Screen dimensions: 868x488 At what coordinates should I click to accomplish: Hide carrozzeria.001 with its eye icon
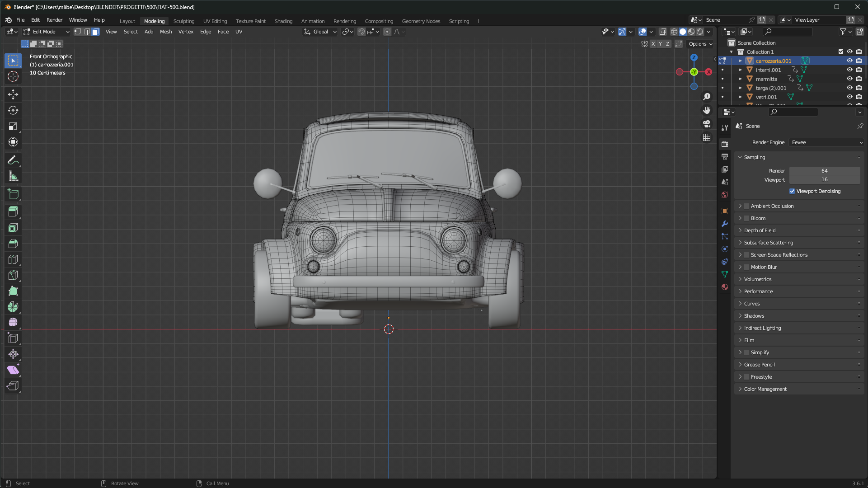(849, 61)
